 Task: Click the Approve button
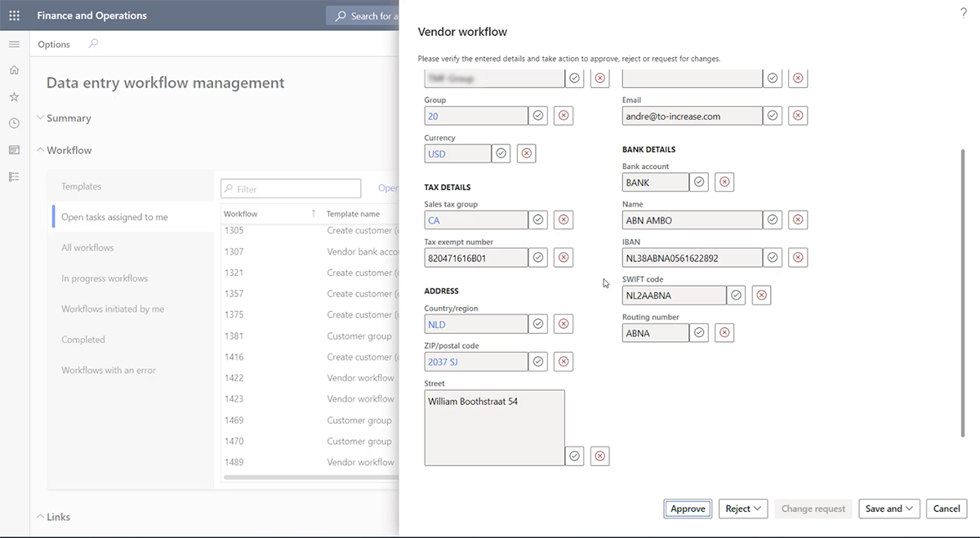click(x=687, y=508)
